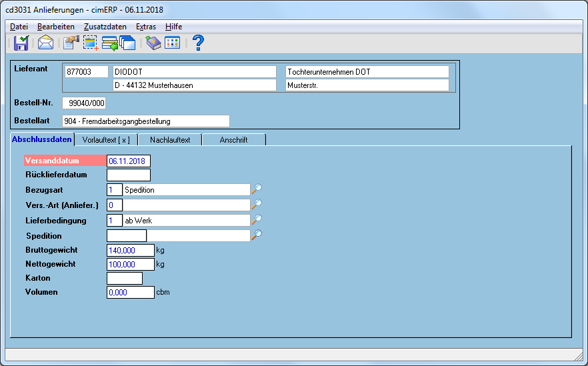Open the Bezugsart lookup magnifier
The height and width of the screenshot is (366, 588).
click(257, 189)
